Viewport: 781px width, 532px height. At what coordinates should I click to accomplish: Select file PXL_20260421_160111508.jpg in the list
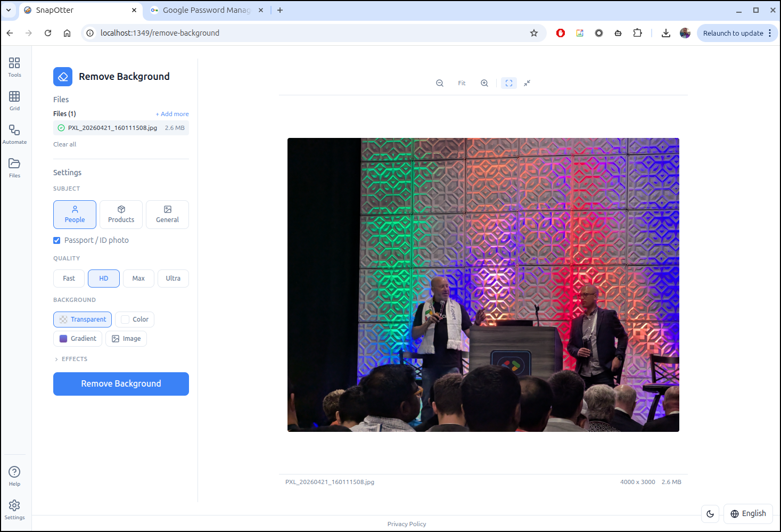click(x=121, y=128)
